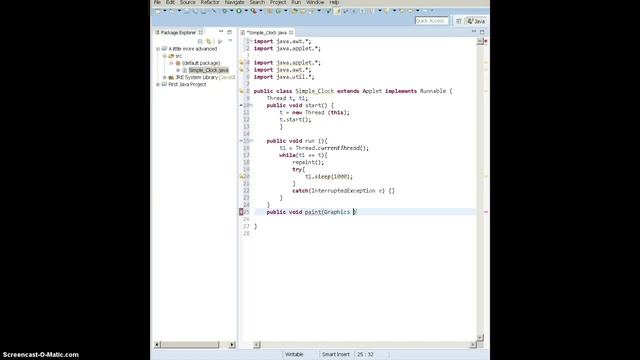Viewport: 640px width, 360px height.
Task: Click the New file toolbar icon
Action: 158,11
